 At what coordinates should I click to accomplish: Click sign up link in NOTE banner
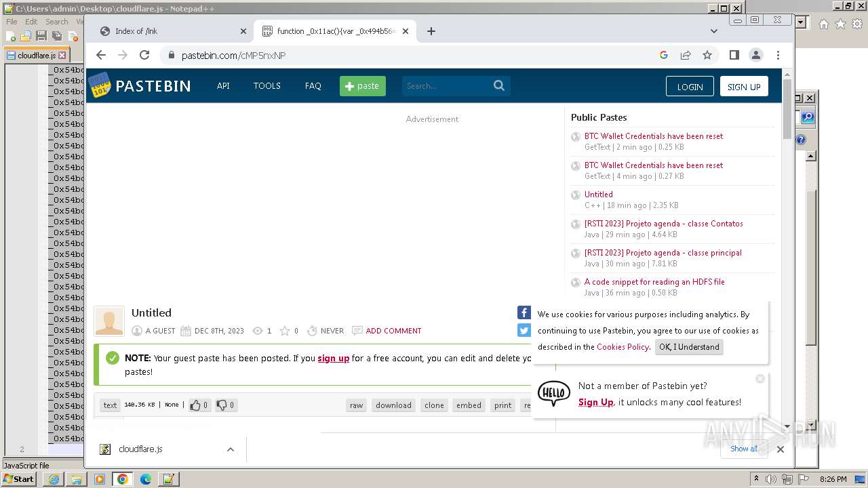pos(333,359)
